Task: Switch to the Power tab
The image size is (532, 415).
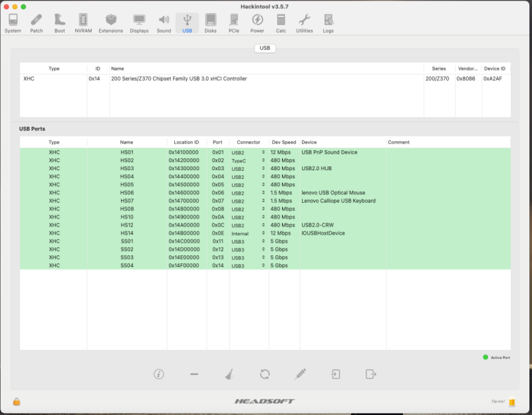Action: point(257,23)
